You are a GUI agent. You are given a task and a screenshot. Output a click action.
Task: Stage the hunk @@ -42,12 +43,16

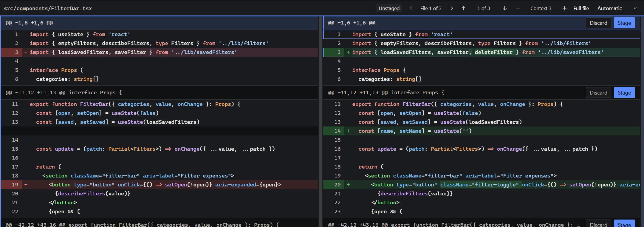pyautogui.click(x=624, y=224)
